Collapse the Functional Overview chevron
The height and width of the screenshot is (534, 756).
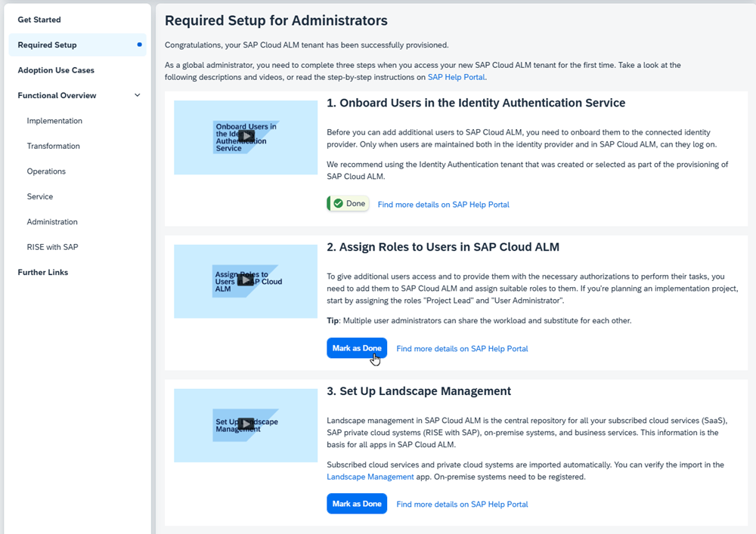click(x=137, y=96)
